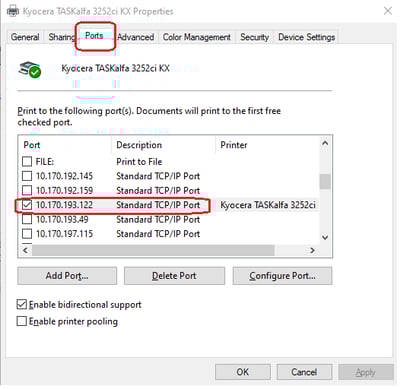The image size is (400, 389).
Task: Click the horizontal scroll left arrow
Action: tap(25, 250)
